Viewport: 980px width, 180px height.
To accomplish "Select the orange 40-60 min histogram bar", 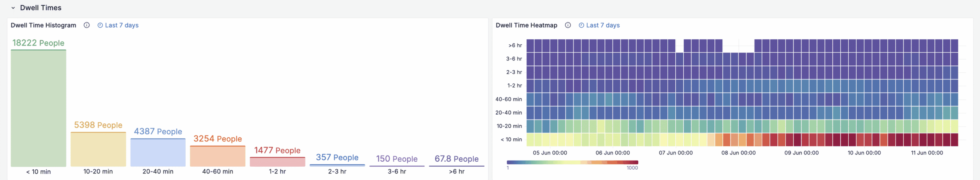I will pos(217,156).
